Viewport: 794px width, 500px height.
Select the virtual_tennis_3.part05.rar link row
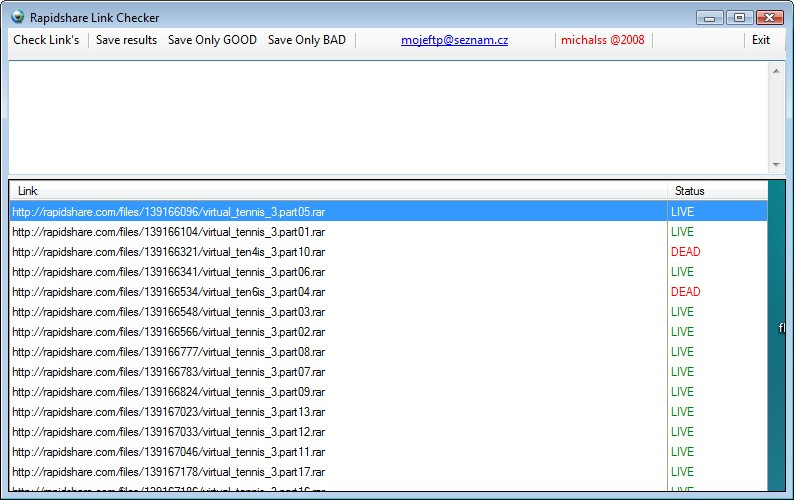click(x=388, y=211)
